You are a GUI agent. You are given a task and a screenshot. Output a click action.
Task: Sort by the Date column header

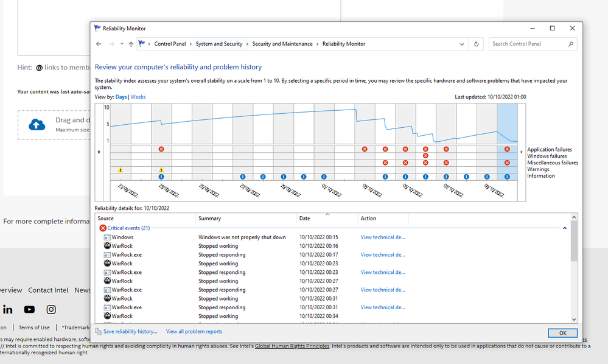coord(327,219)
